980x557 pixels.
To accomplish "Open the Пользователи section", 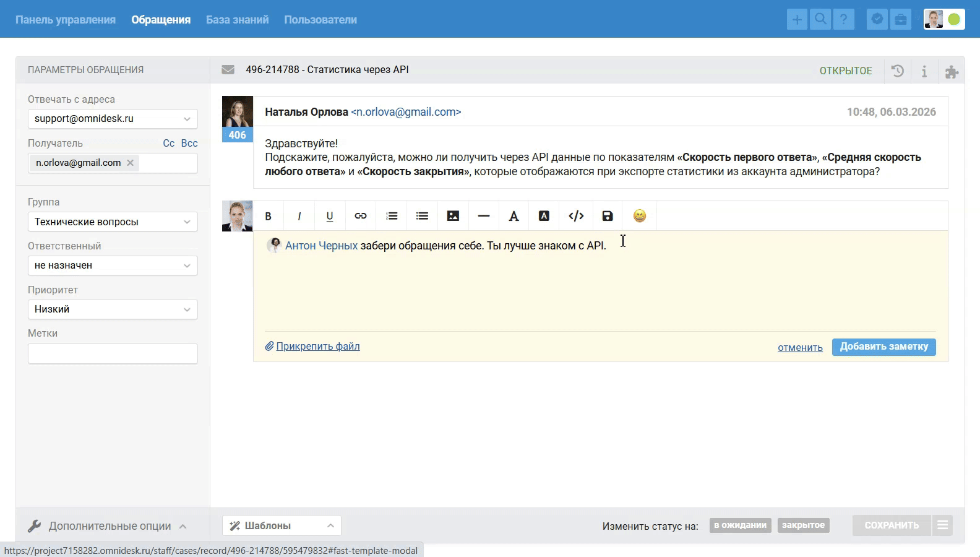I will tap(320, 20).
